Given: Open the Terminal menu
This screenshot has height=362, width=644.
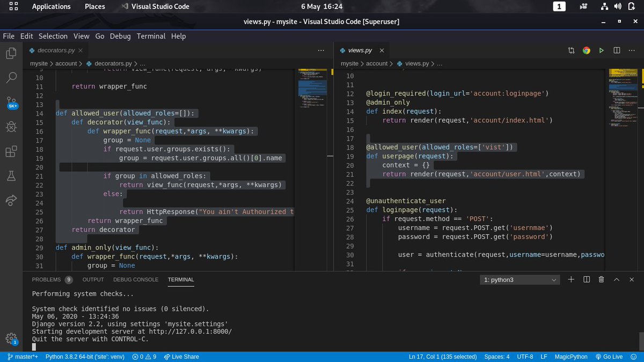Looking at the screenshot, I should (151, 36).
